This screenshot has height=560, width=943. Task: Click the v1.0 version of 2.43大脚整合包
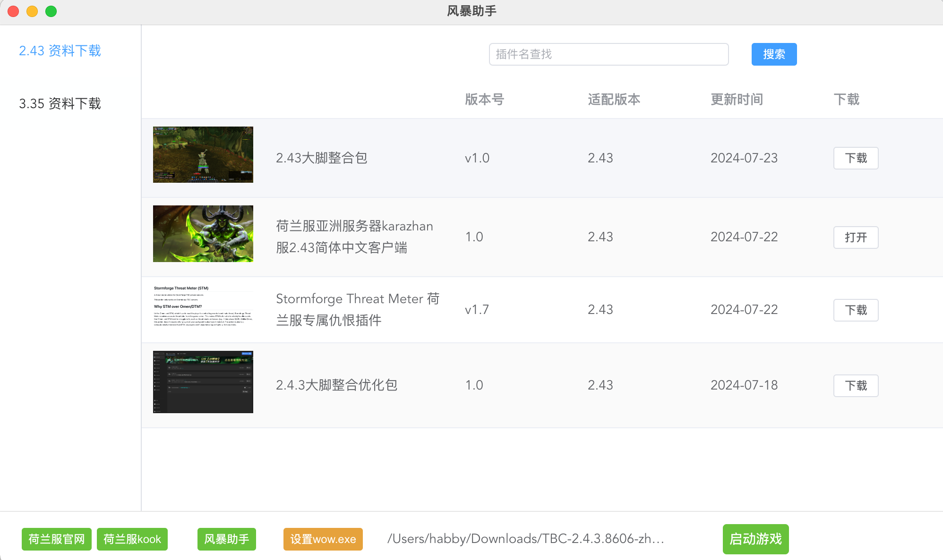click(477, 158)
